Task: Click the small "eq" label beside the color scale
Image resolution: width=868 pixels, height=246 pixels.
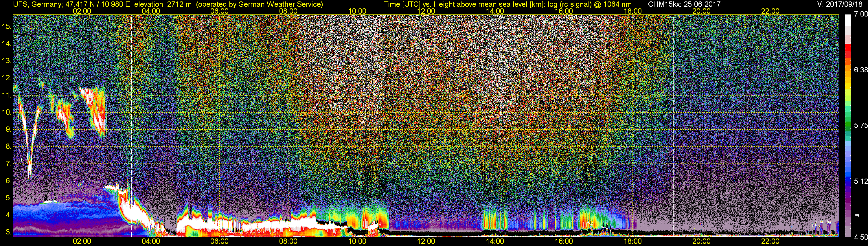Action: [857, 215]
